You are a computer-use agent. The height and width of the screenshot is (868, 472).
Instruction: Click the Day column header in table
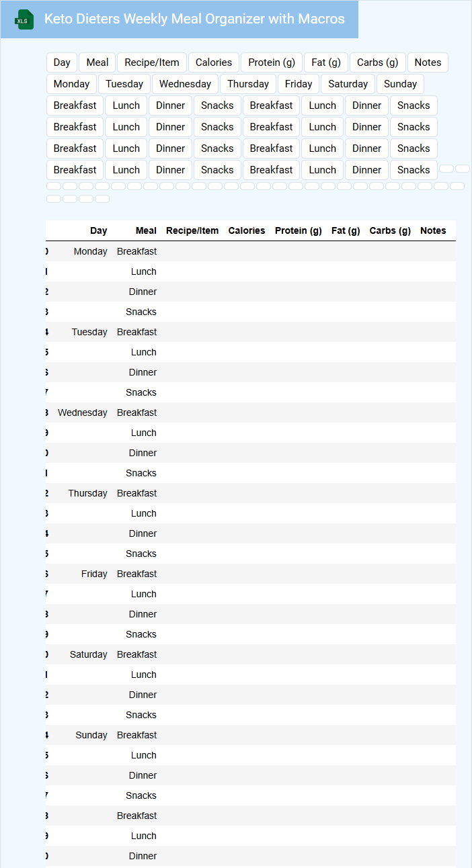coord(99,230)
